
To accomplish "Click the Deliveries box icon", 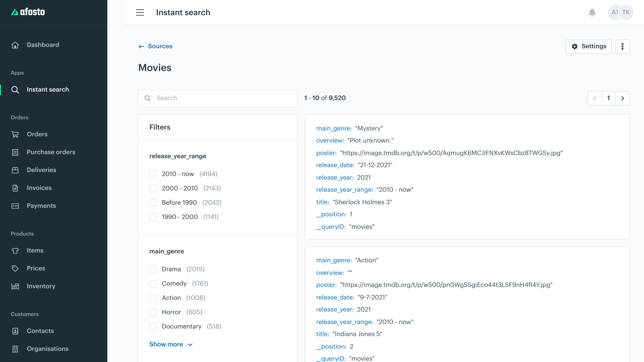I will [x=15, y=170].
